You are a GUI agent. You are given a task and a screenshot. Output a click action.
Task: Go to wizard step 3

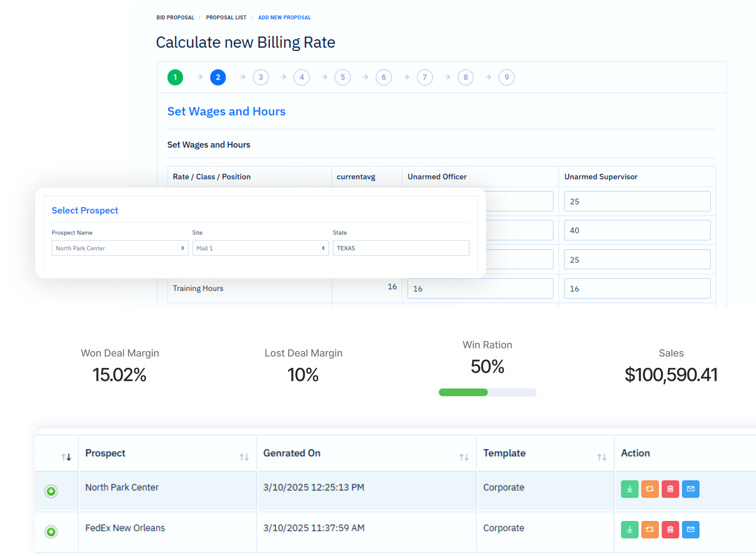click(261, 78)
